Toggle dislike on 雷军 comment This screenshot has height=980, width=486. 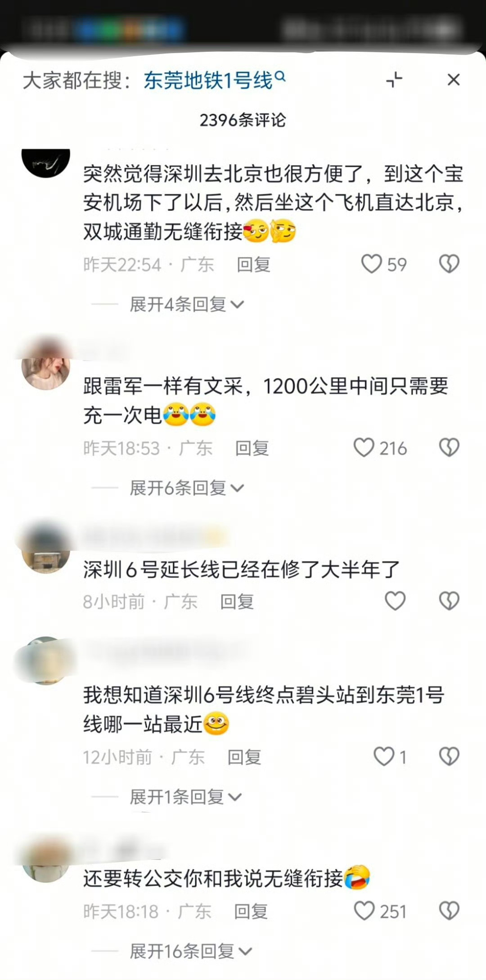pos(449,447)
